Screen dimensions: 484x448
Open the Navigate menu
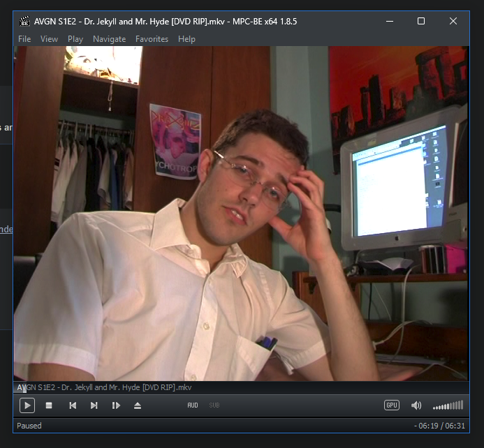tap(109, 39)
